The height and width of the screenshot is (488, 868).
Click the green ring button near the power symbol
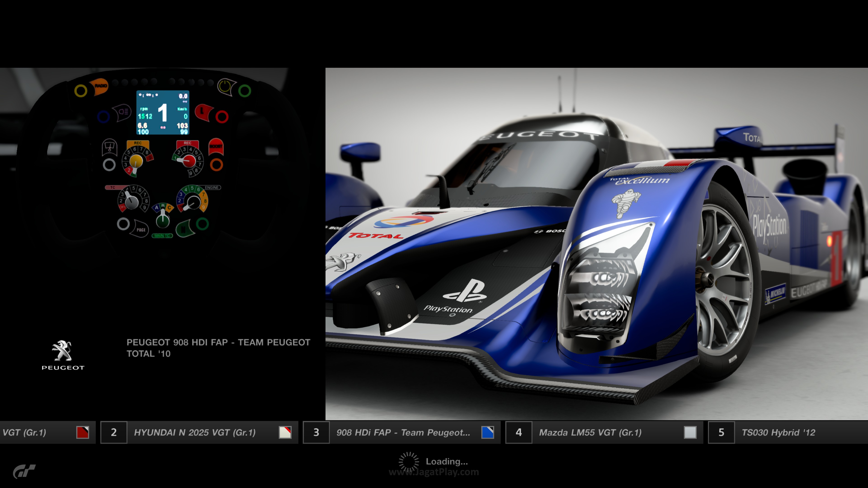tap(245, 90)
